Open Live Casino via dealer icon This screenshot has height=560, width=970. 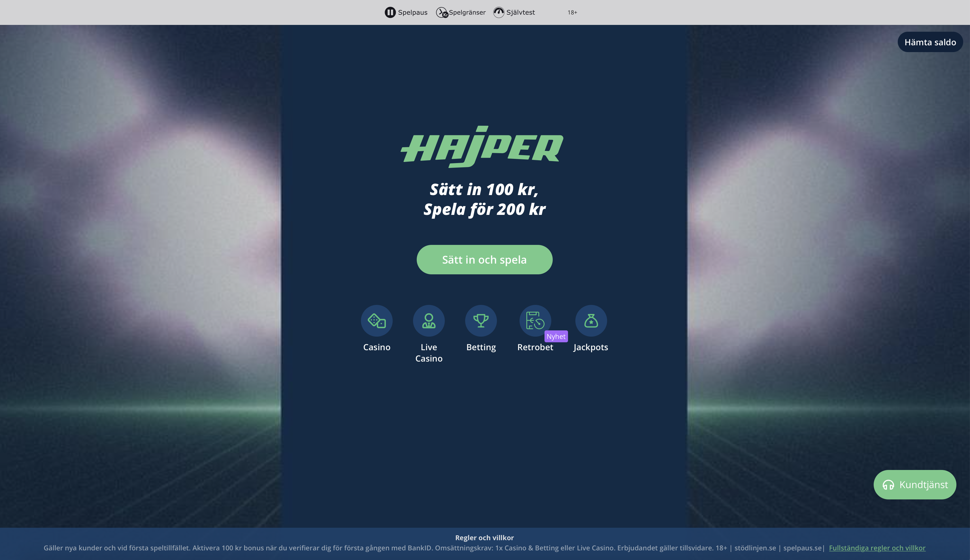click(x=429, y=320)
